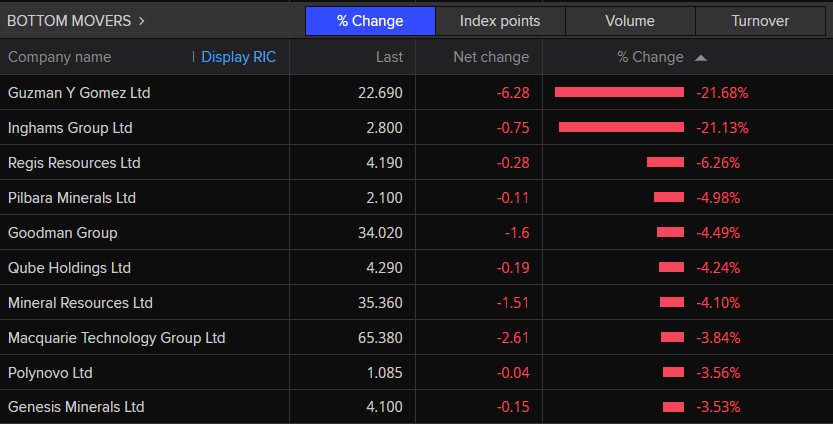Viewport: 833px width, 424px height.
Task: Toggle the Display RIC link
Action: pyautogui.click(x=238, y=57)
